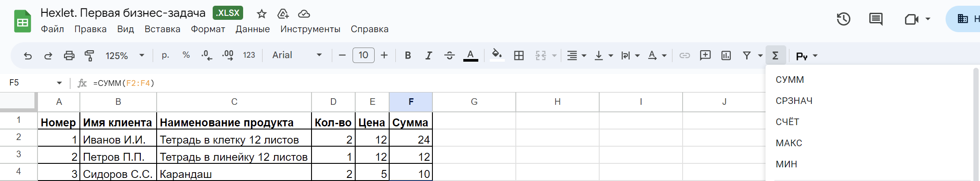Insert a chart using toolbar icon
The width and height of the screenshot is (980, 181).
click(x=726, y=55)
